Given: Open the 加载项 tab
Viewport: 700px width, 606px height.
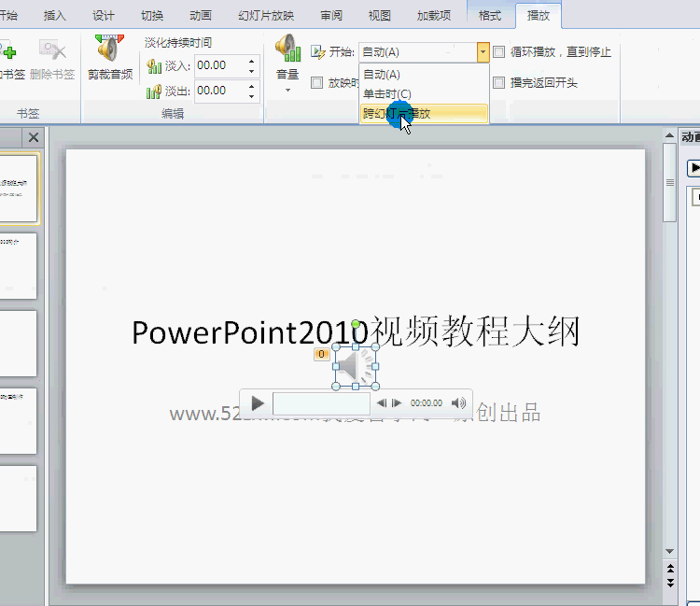Looking at the screenshot, I should (x=434, y=16).
